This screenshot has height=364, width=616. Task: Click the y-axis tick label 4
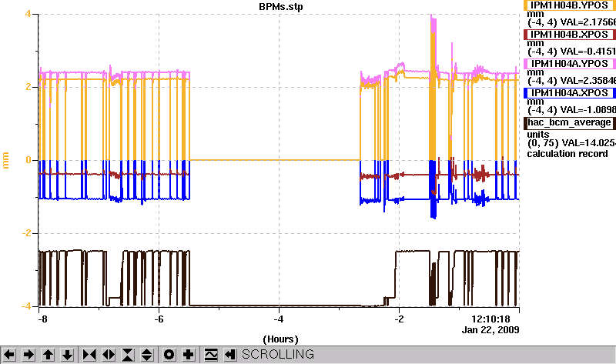pyautogui.click(x=28, y=14)
